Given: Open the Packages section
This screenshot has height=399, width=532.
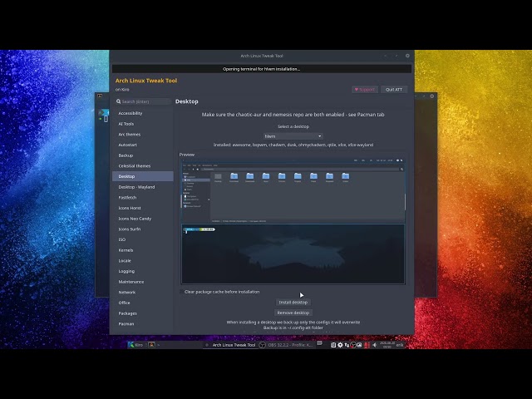Looking at the screenshot, I should [x=142, y=313].
